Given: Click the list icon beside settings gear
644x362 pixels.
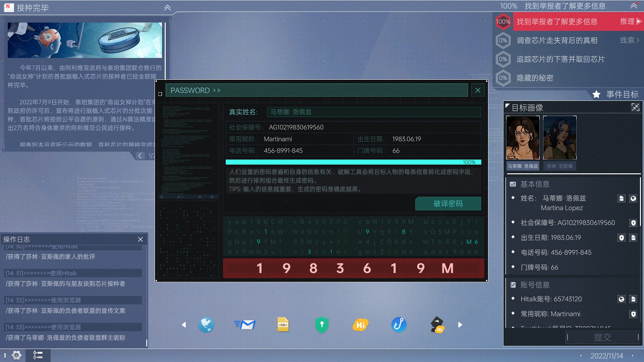Looking at the screenshot, I should (x=38, y=355).
